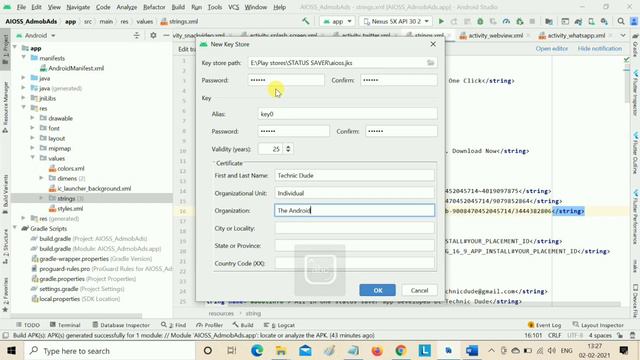Confirm key store with OK button
Image resolution: width=640 pixels, height=360 pixels.
[x=377, y=290]
